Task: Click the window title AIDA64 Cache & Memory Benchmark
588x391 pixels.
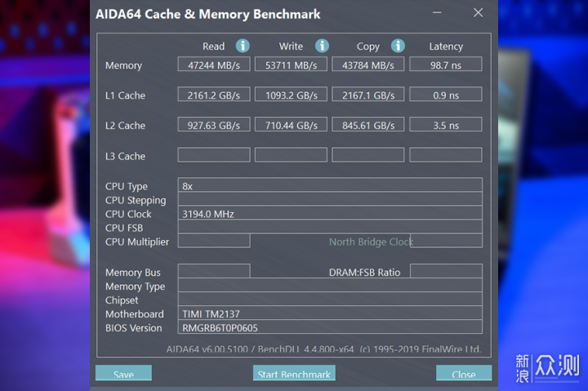Action: (207, 14)
